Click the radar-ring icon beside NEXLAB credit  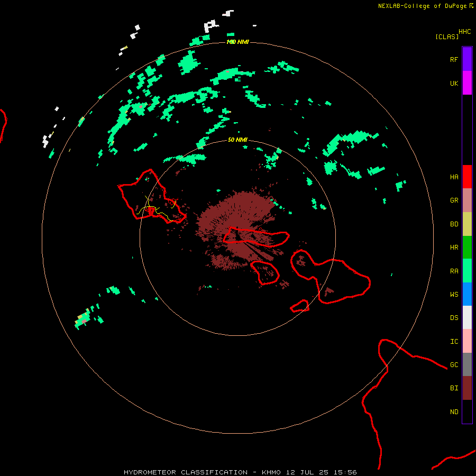pos(471,6)
